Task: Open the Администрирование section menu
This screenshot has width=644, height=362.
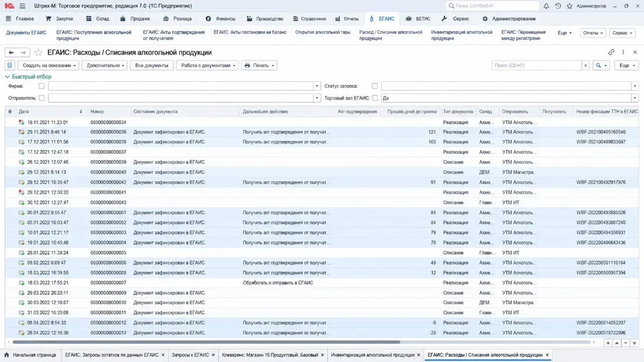Action: [x=509, y=19]
